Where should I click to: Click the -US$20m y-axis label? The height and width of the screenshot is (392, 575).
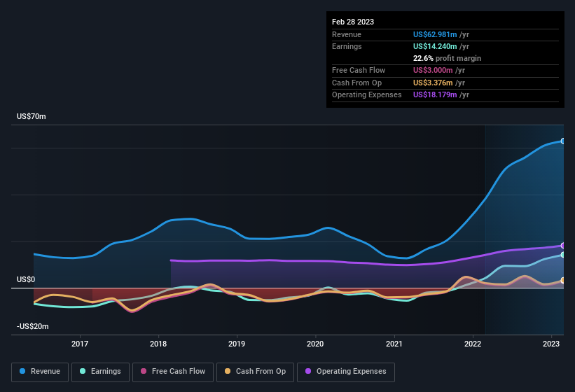(x=33, y=326)
